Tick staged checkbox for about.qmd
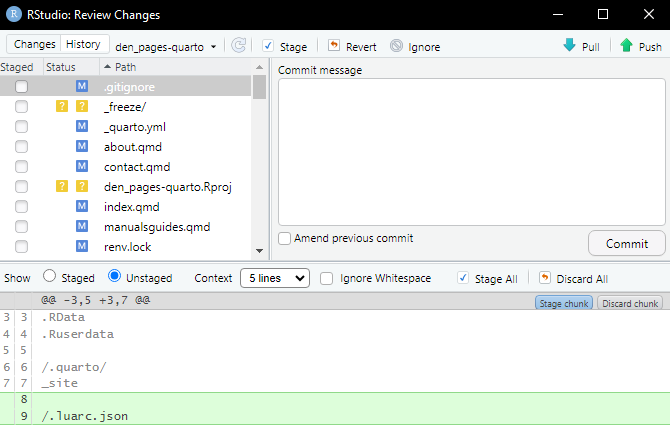670x440 pixels. [22, 147]
